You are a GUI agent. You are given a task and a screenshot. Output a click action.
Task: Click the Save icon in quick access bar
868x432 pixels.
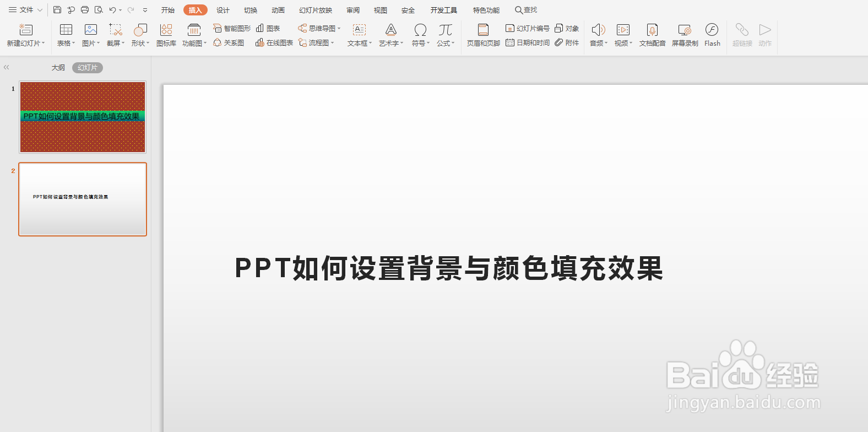(57, 10)
